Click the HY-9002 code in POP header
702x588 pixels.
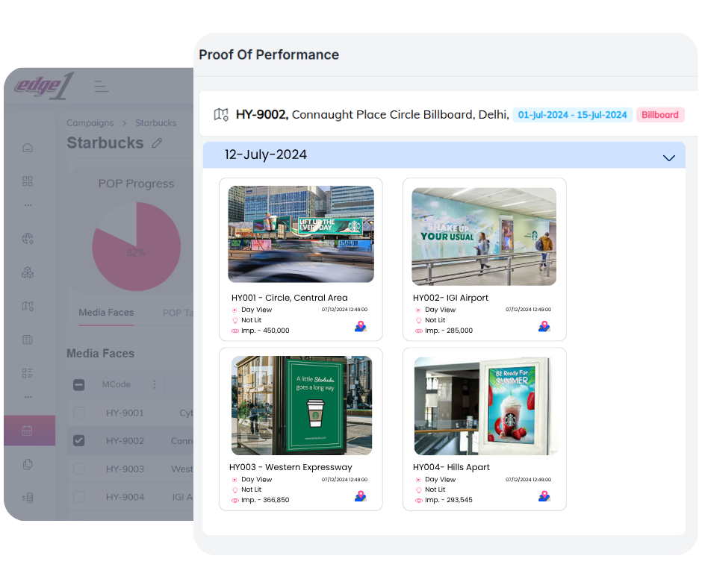pyautogui.click(x=262, y=115)
